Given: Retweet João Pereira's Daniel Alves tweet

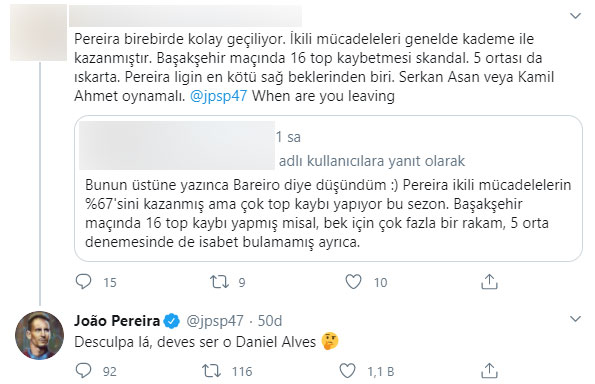Looking at the screenshot, I should pos(211,371).
